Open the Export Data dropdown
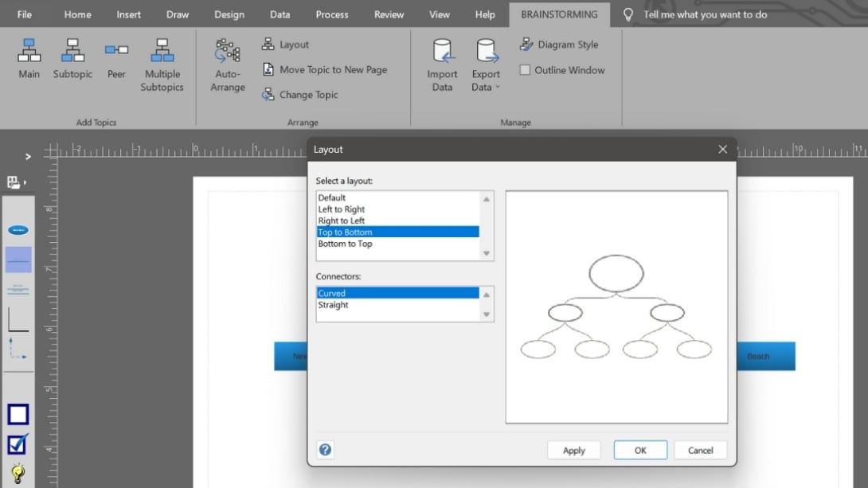 (486, 65)
